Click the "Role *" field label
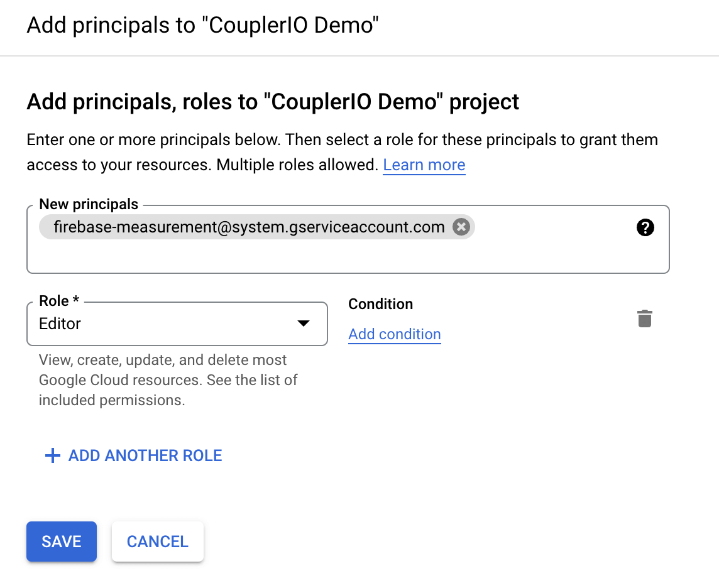Screen dimensions: 719x588 coord(59,301)
